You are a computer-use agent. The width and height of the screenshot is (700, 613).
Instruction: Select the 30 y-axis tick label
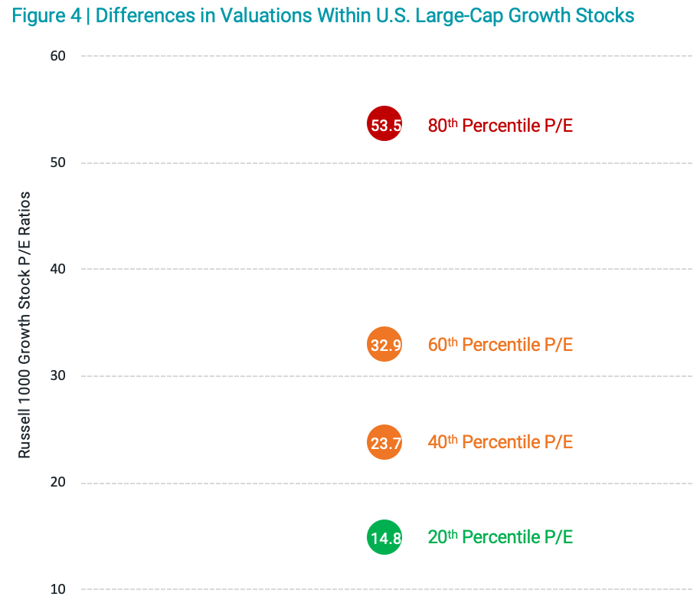click(59, 375)
